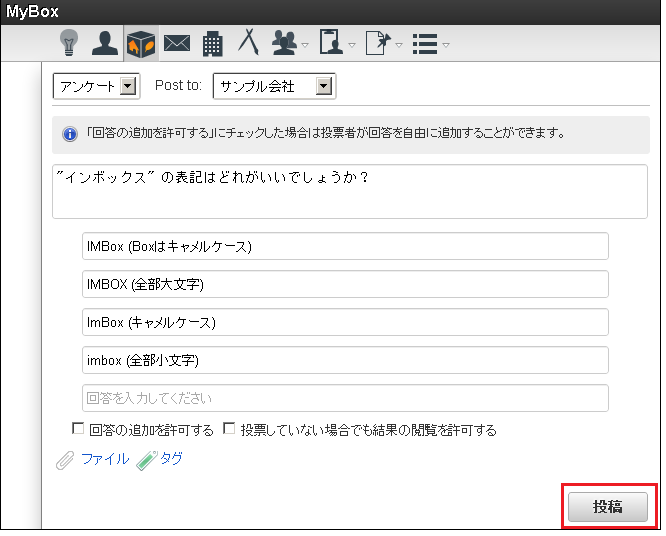
Task: Open the envelope messages icon
Action: [177, 44]
